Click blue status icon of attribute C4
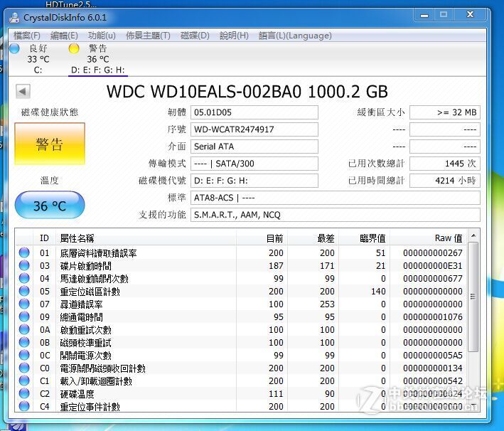The height and width of the screenshot is (431, 504). (24, 406)
